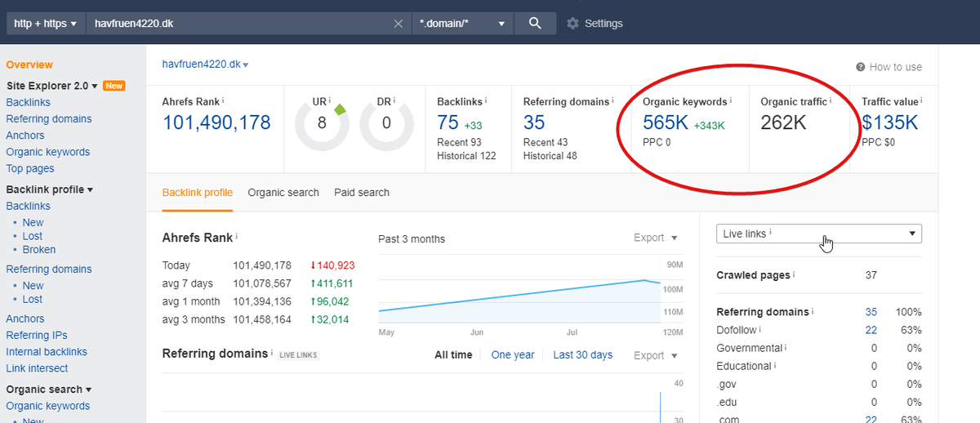Select Last 30 days range

(x=583, y=355)
